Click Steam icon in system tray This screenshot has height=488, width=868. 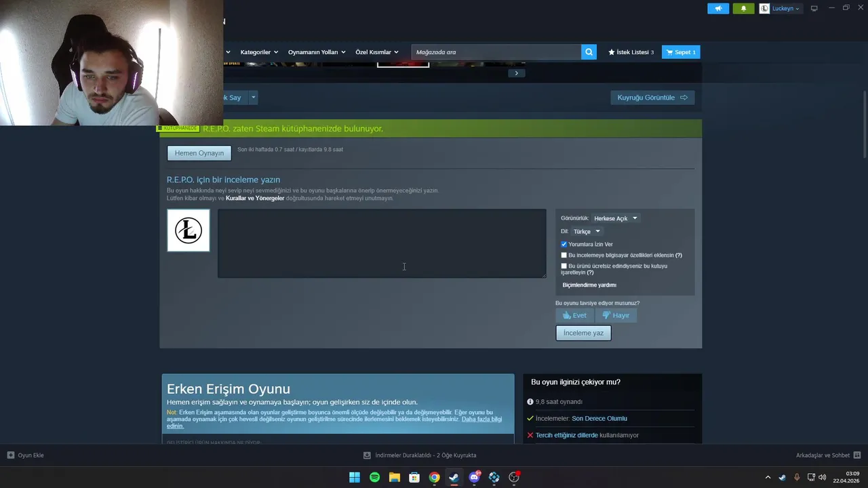pos(782,477)
